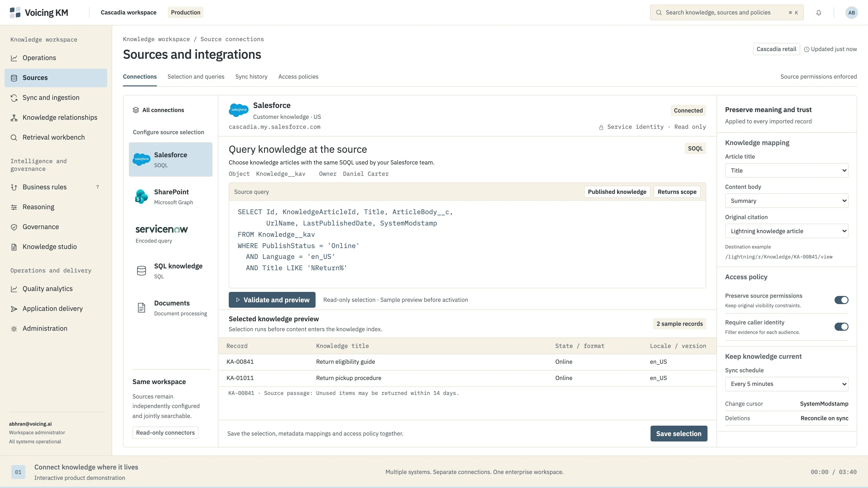This screenshot has width=868, height=488.
Task: Click the SharePoint connector icon
Action: coord(142,196)
